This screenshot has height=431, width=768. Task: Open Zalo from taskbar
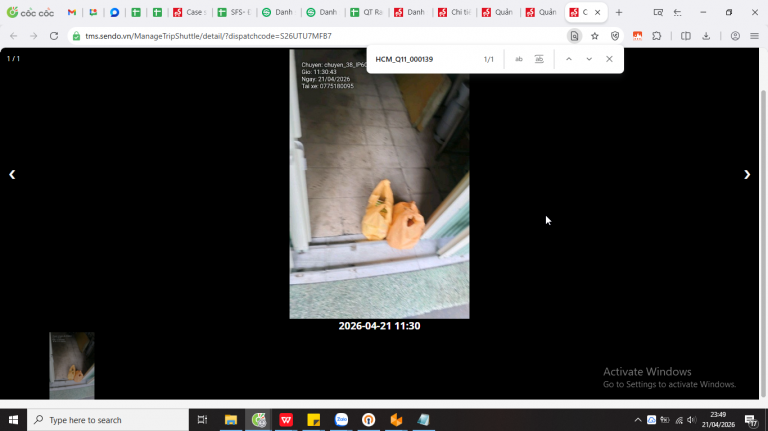coord(341,420)
